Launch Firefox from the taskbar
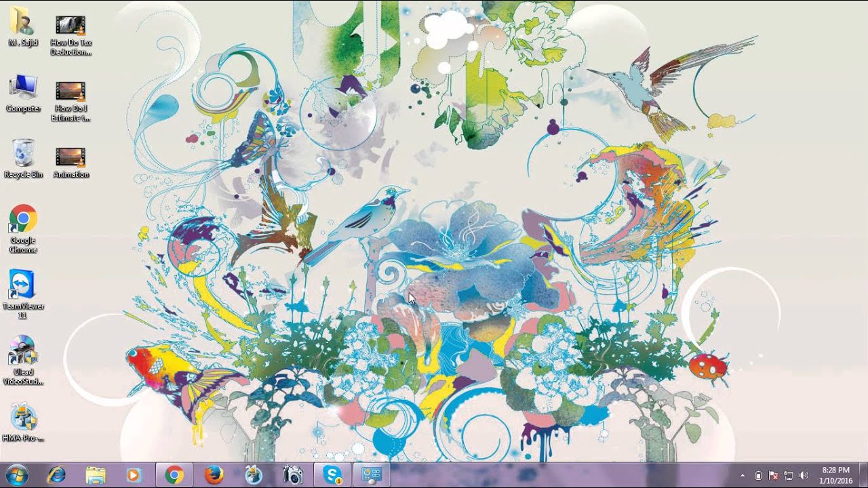The image size is (868, 488). click(x=214, y=475)
